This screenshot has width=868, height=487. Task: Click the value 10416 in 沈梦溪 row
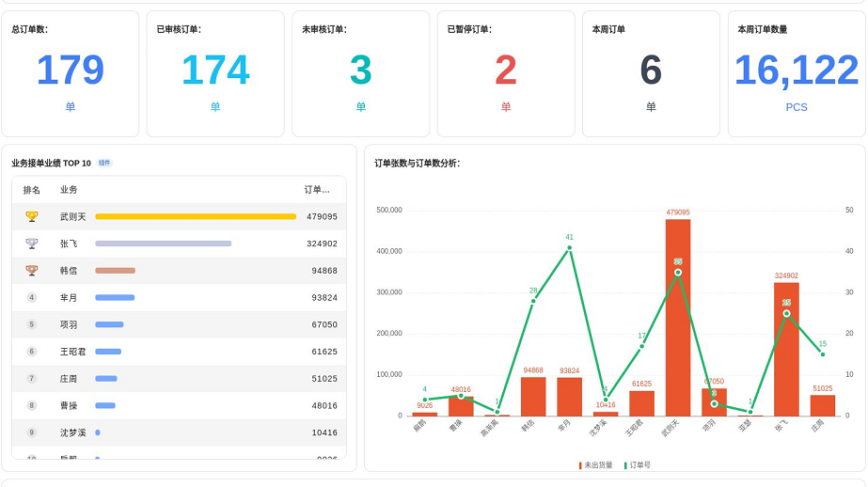[324, 432]
